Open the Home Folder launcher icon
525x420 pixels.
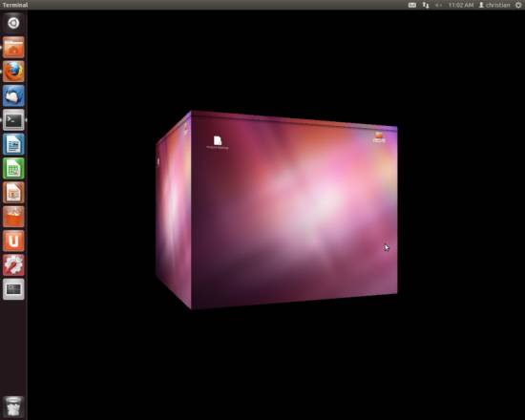(13, 47)
